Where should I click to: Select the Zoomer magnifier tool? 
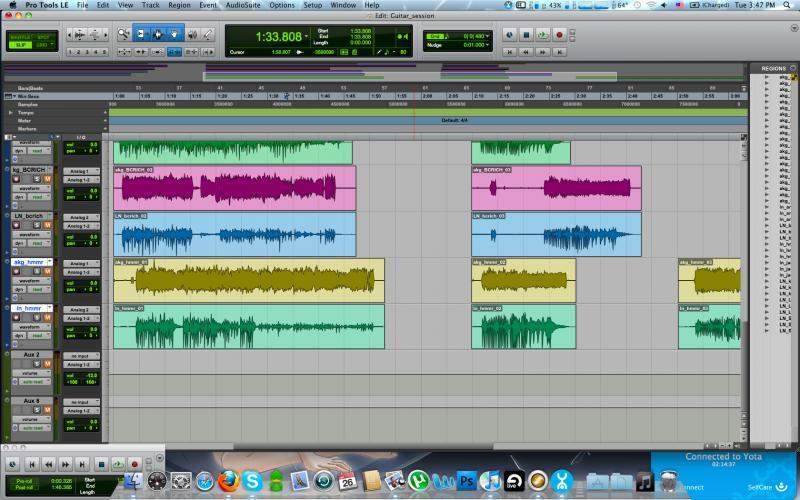click(124, 34)
